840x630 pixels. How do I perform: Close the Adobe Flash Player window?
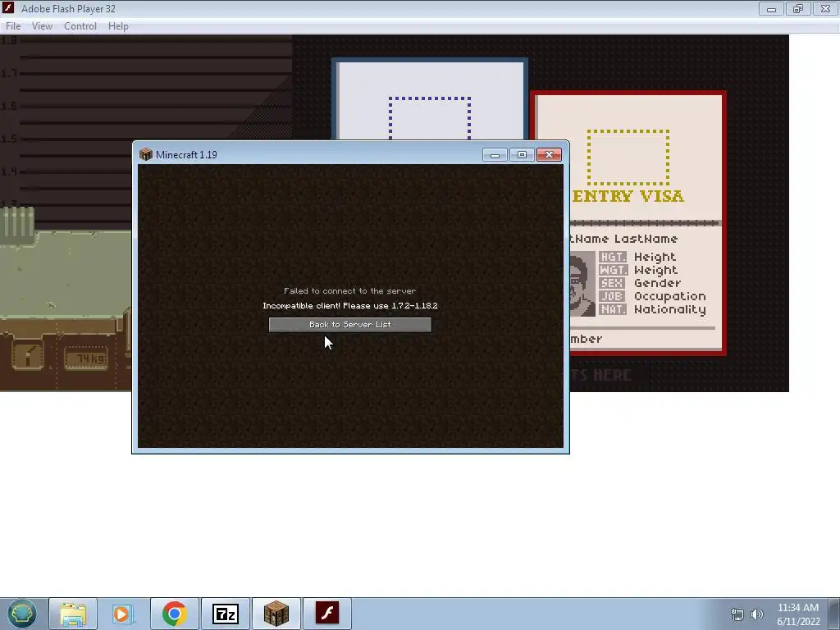[825, 9]
